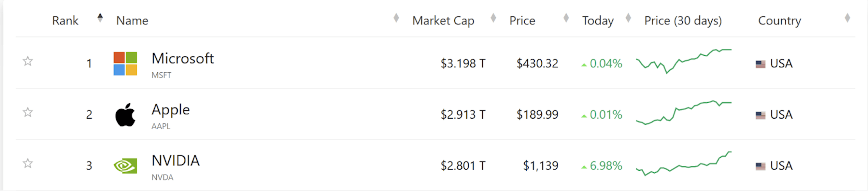
Task: Sort table by Rank column arrow
Action: (x=100, y=17)
